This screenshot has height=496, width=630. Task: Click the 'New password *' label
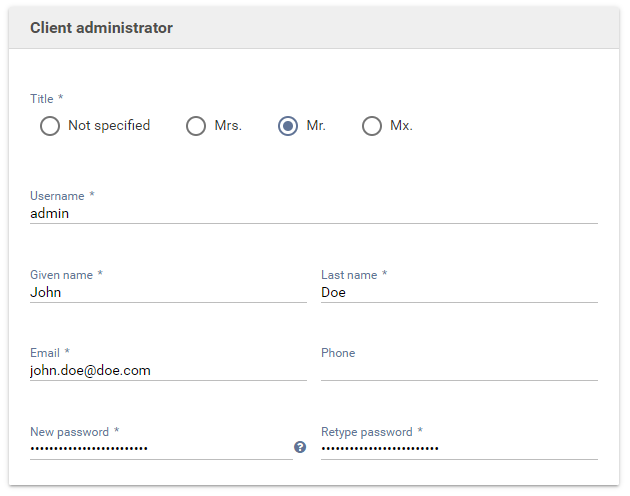[74, 432]
